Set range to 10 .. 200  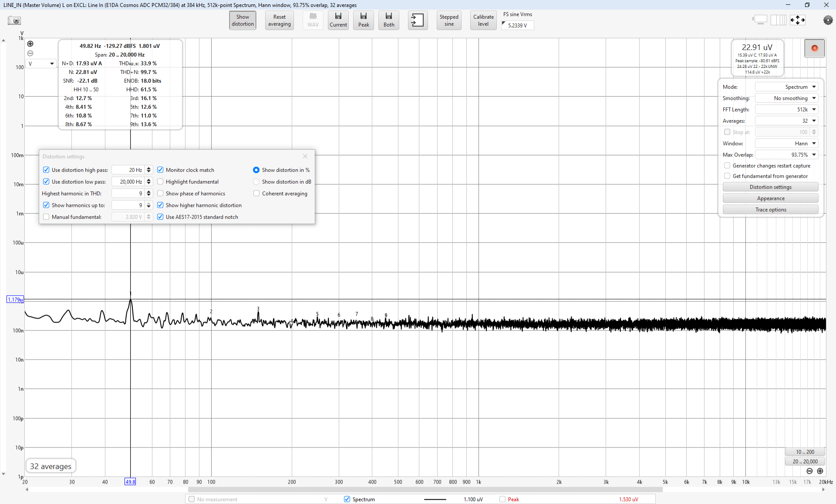point(805,452)
